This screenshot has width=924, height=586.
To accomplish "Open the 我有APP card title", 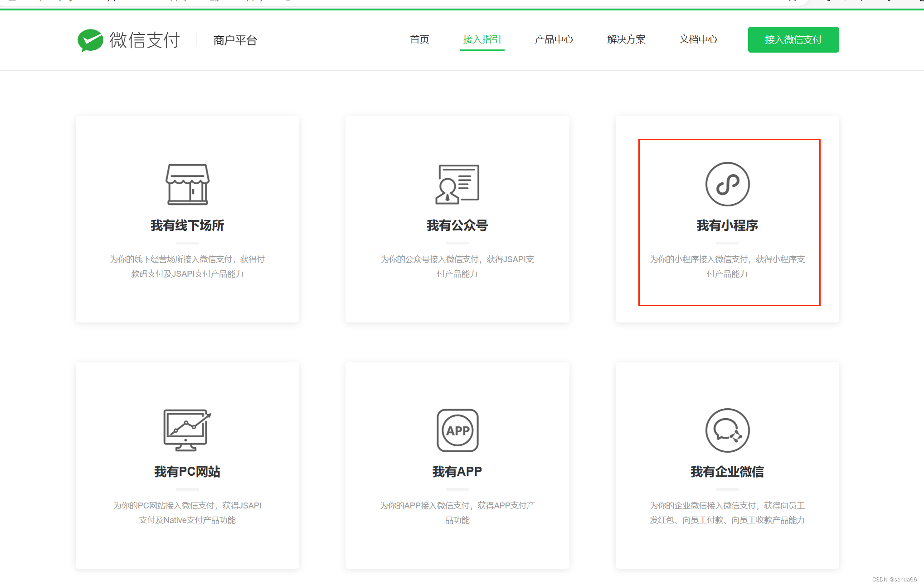I will click(457, 472).
